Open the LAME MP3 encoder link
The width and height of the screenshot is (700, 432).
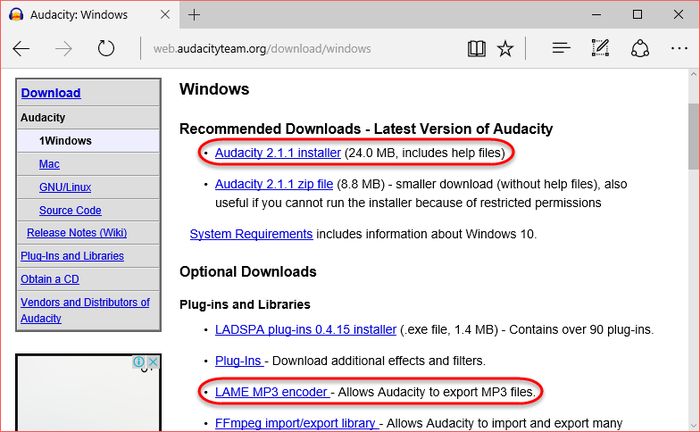(271, 392)
